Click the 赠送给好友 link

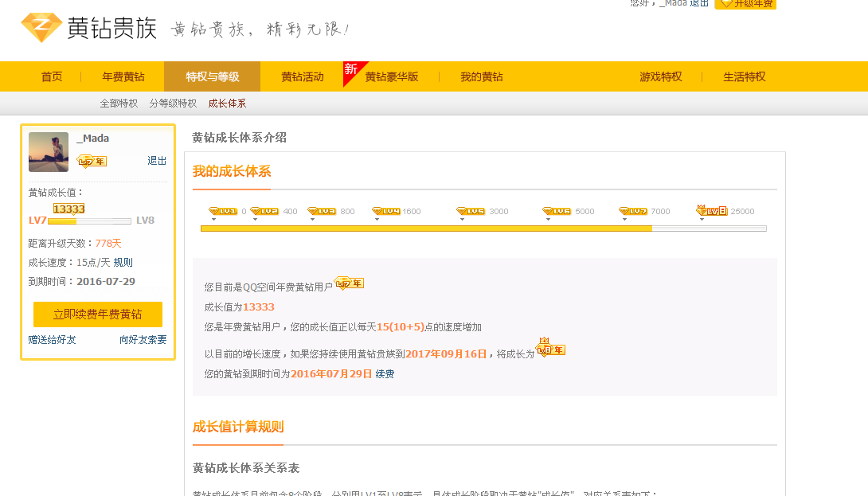point(52,339)
